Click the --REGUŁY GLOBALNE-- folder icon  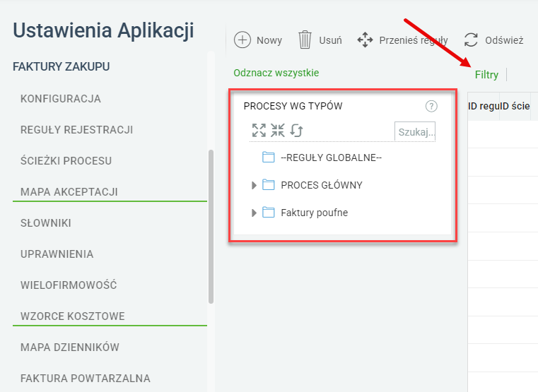tap(269, 158)
